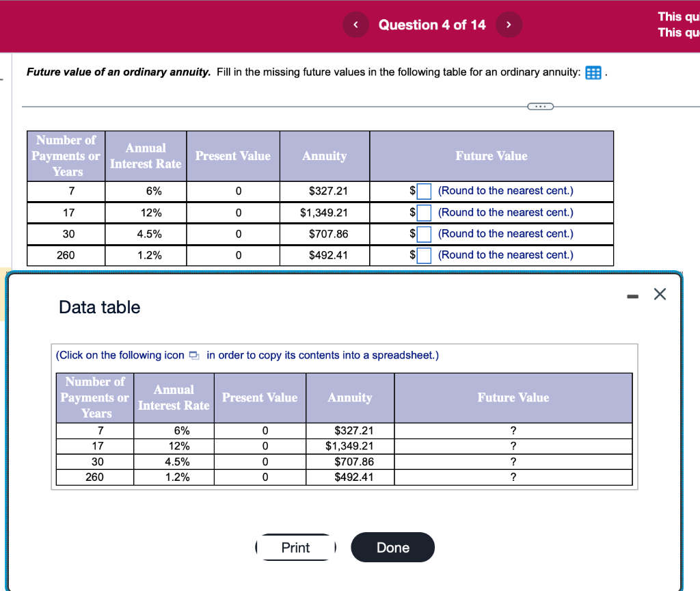Image resolution: width=700 pixels, height=591 pixels.
Task: Click the Print button
Action: coord(295,547)
